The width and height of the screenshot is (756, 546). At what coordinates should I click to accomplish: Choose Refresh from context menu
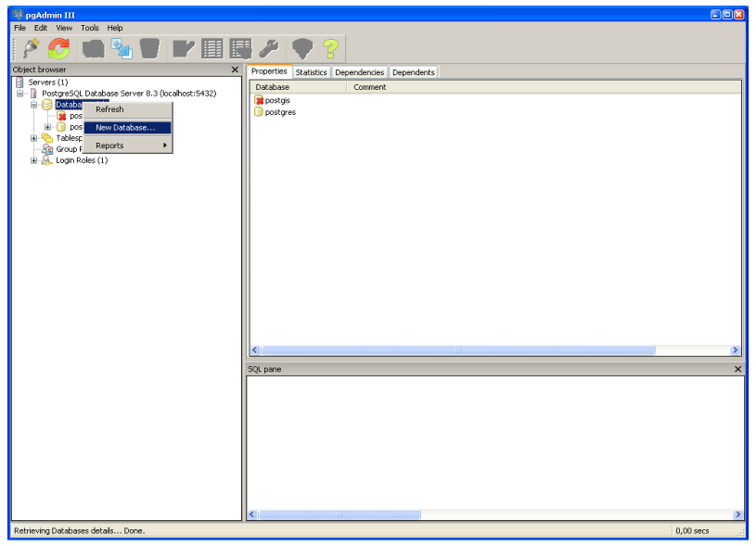pyautogui.click(x=128, y=109)
